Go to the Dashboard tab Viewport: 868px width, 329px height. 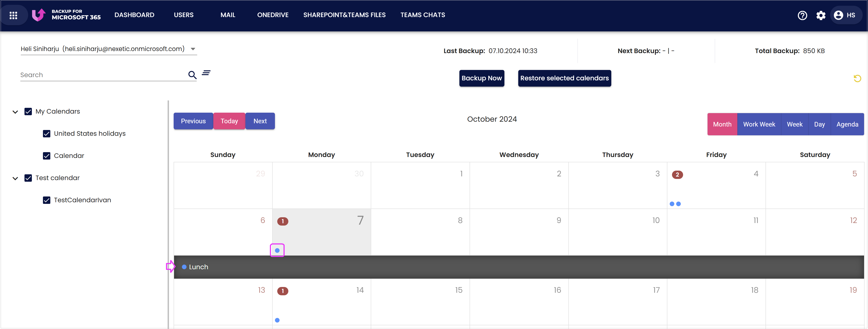click(134, 15)
